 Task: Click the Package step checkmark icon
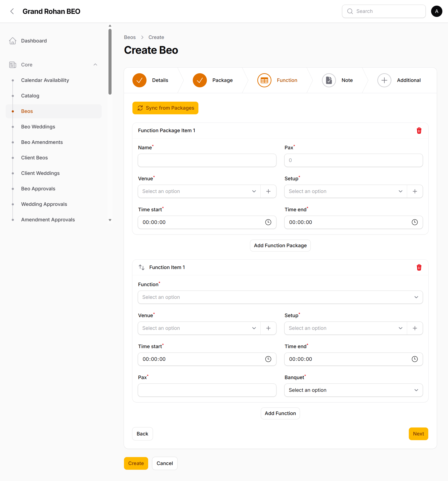[200, 80]
